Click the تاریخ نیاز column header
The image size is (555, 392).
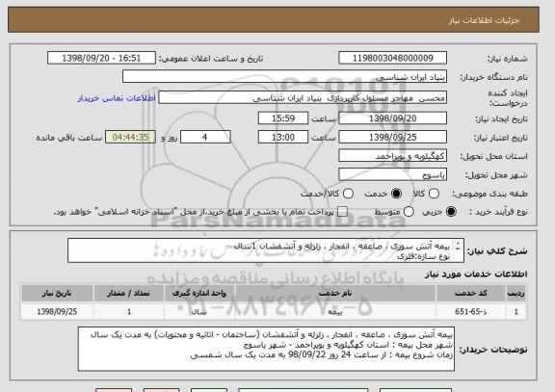(57, 294)
